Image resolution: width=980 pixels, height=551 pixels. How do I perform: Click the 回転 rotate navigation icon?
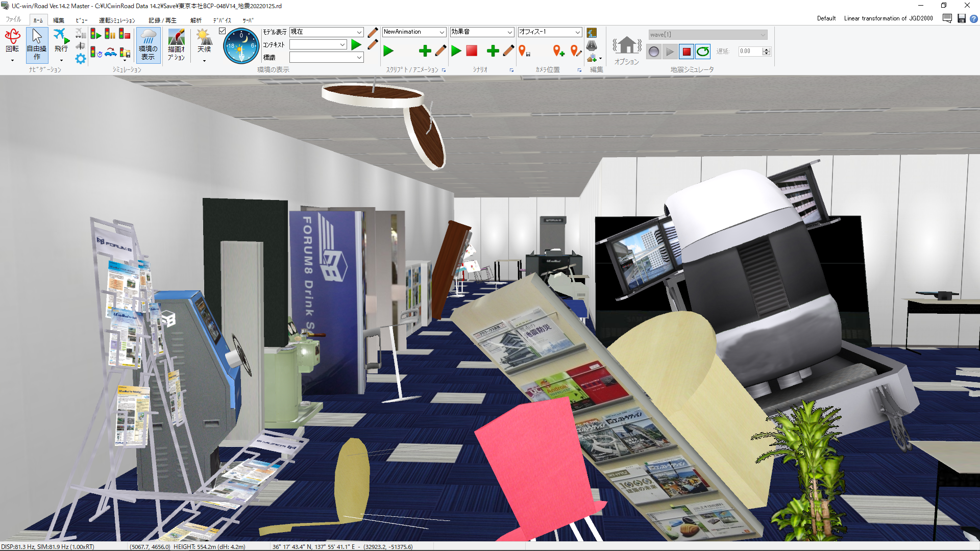coord(12,41)
